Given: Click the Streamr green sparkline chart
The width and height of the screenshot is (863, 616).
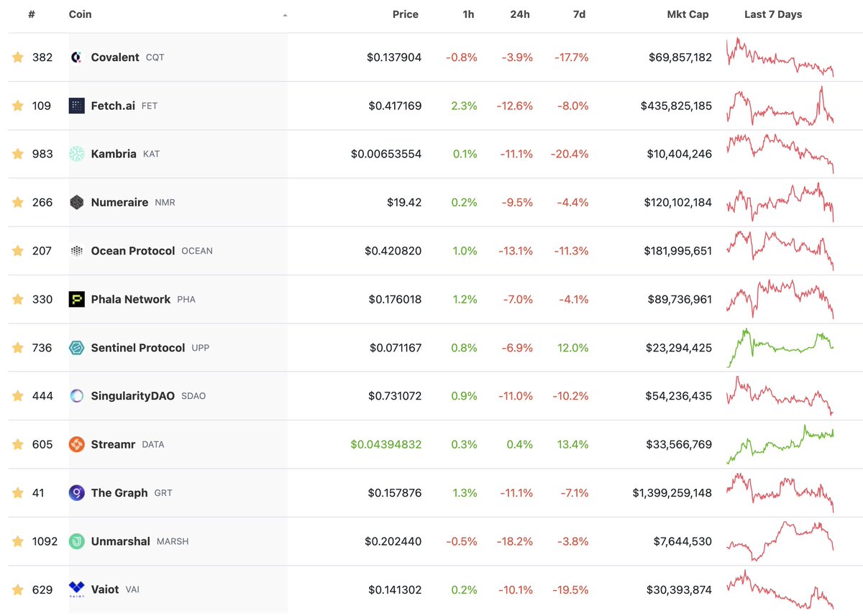Looking at the screenshot, I should 780,444.
